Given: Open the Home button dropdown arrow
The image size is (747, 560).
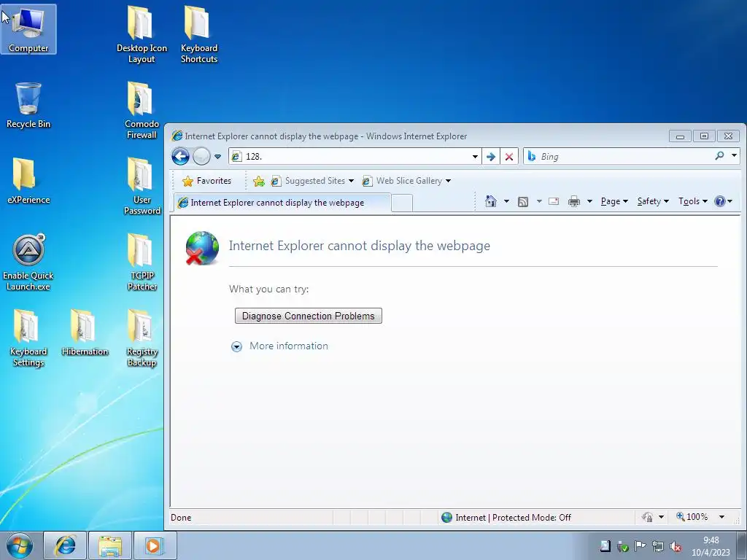Looking at the screenshot, I should [x=506, y=201].
